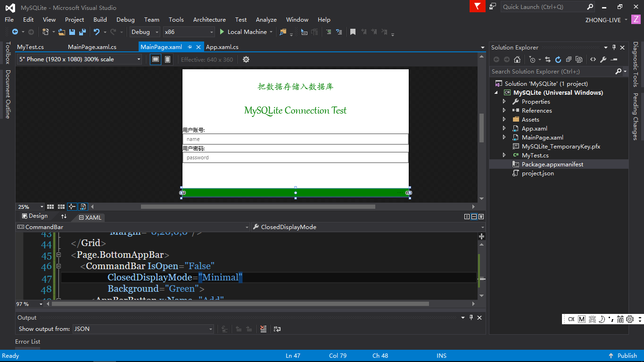Expand the MyTest.cs node
644x362 pixels.
504,155
